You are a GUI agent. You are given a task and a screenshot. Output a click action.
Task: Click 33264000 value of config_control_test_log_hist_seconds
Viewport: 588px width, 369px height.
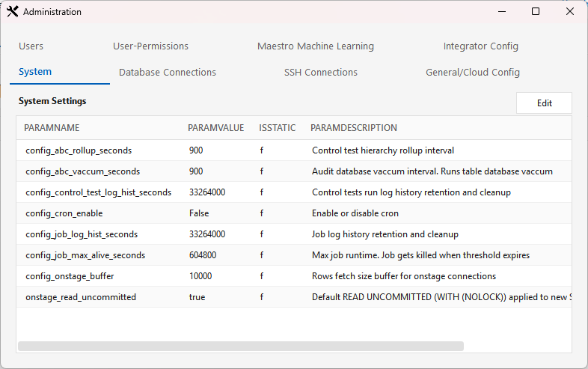click(x=207, y=192)
